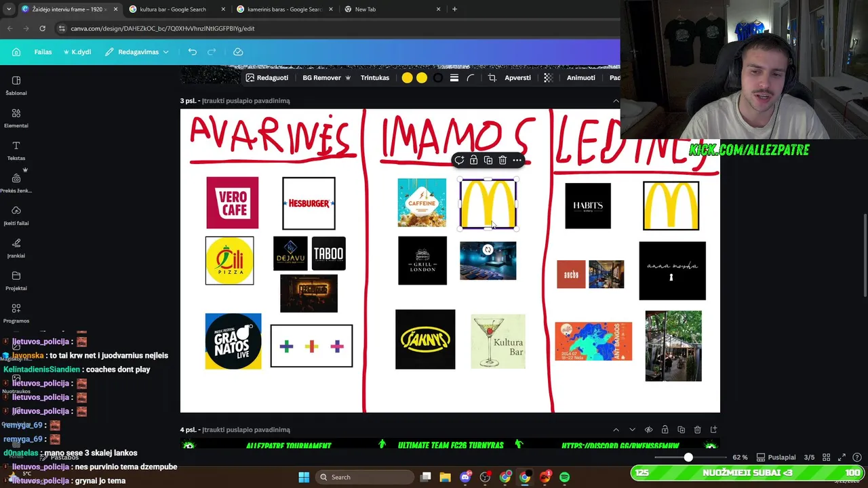The width and height of the screenshot is (868, 488).
Task: Move page 4 up with chevron
Action: (x=616, y=430)
